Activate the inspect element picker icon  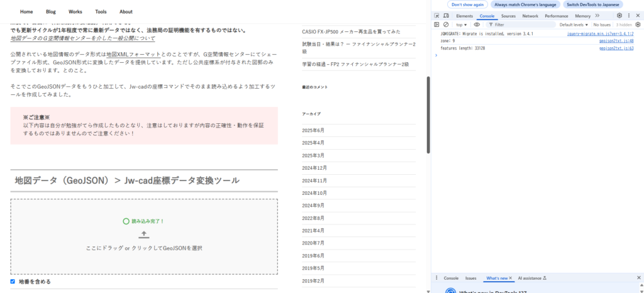tap(436, 16)
